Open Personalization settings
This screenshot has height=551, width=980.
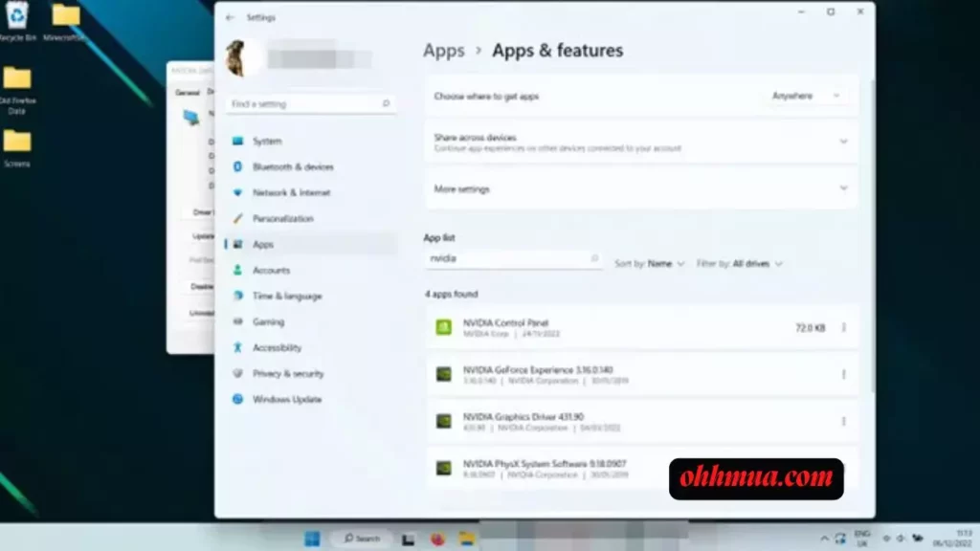(x=311, y=219)
